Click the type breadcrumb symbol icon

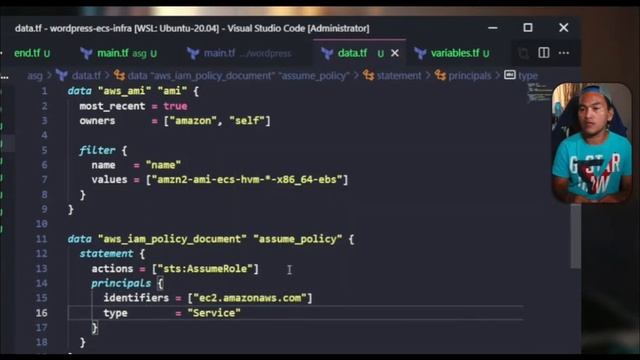click(510, 75)
